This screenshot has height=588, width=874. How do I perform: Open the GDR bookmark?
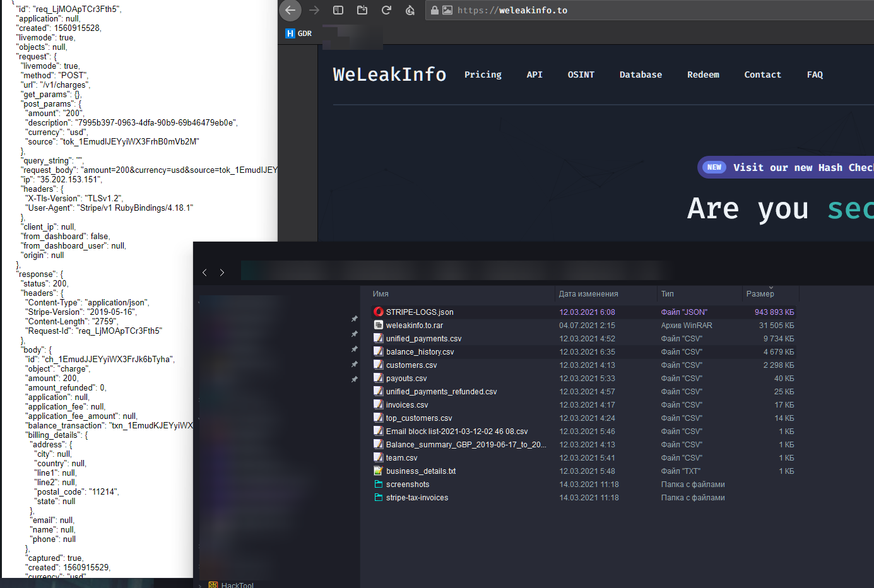pos(299,33)
